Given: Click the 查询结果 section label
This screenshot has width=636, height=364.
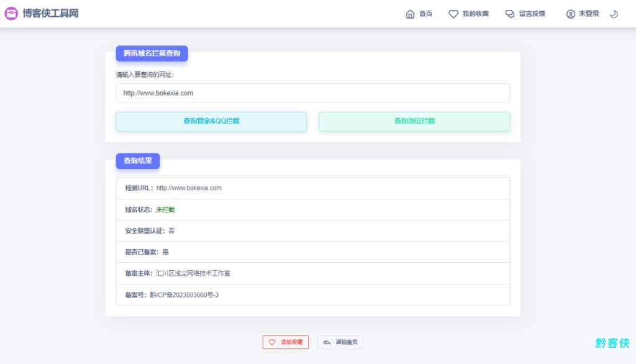Looking at the screenshot, I should 138,161.
